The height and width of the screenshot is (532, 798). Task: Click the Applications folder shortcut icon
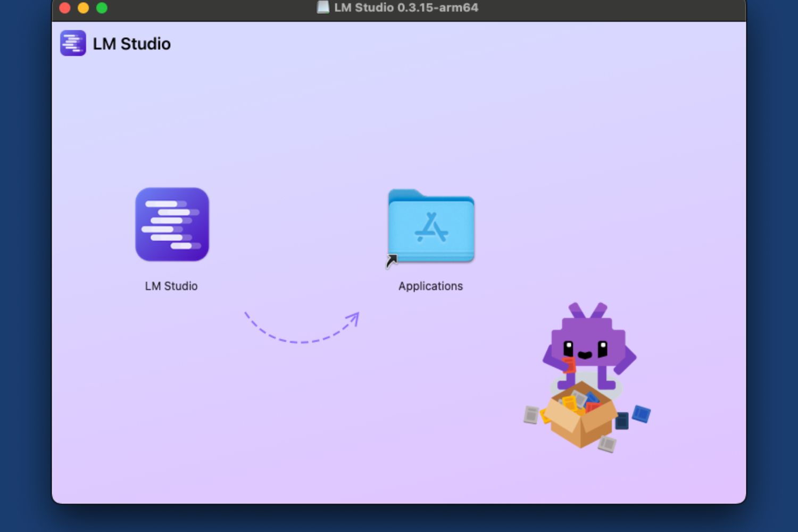pyautogui.click(x=431, y=226)
